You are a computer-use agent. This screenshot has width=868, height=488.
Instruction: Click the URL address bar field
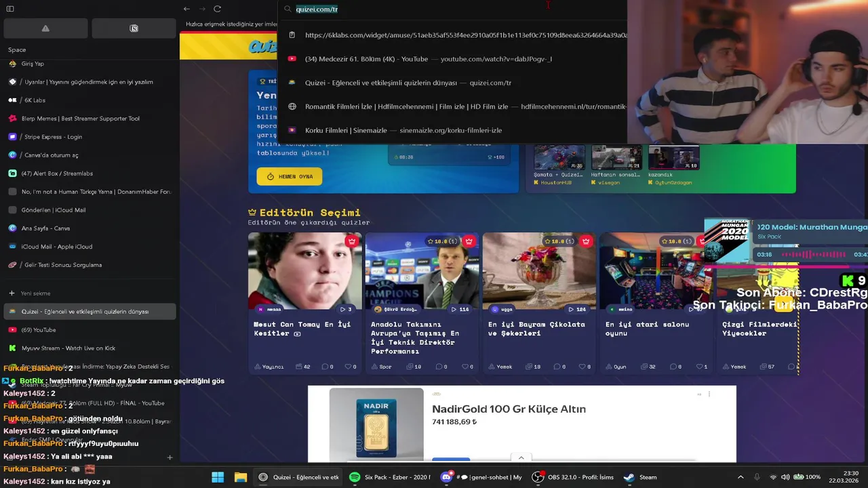[452, 9]
